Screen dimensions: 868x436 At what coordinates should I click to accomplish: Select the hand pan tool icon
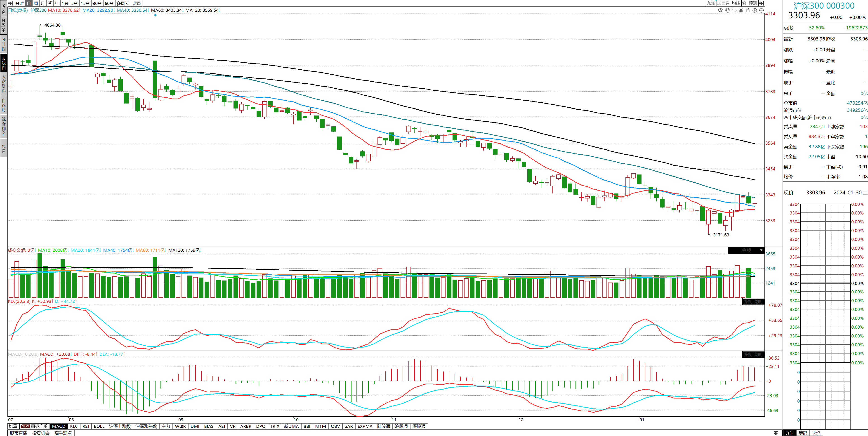(x=727, y=10)
